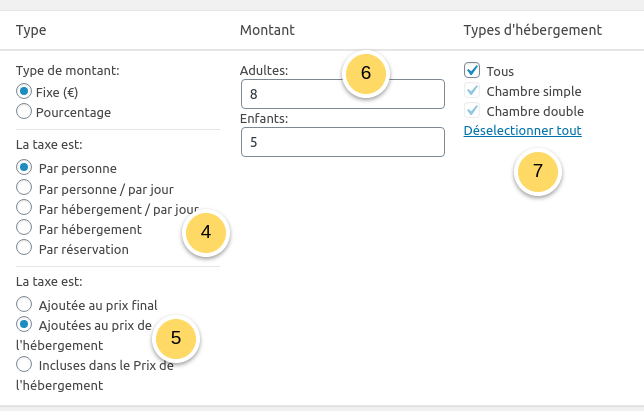Choose the Par personne tax option

pos(25,167)
